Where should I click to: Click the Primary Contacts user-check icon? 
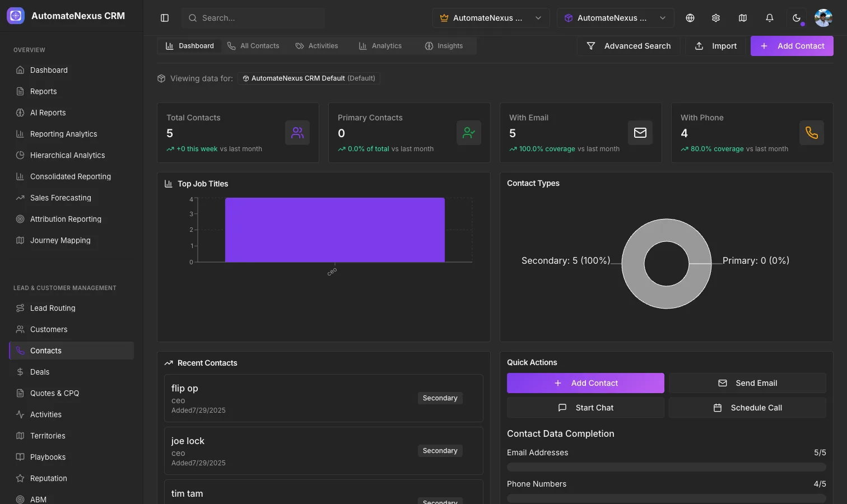click(469, 133)
